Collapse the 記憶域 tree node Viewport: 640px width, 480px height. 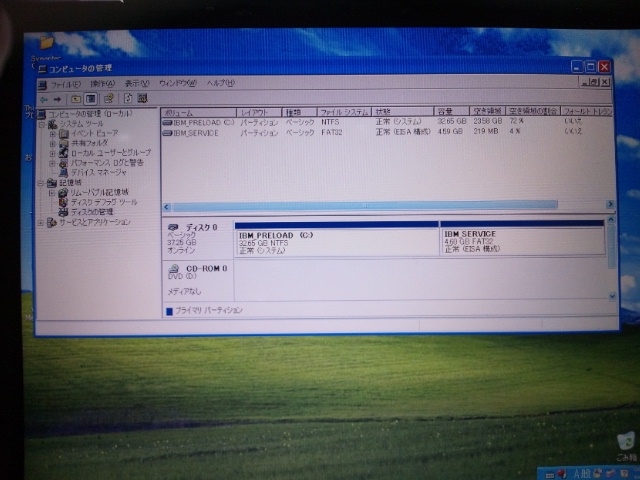(x=41, y=183)
